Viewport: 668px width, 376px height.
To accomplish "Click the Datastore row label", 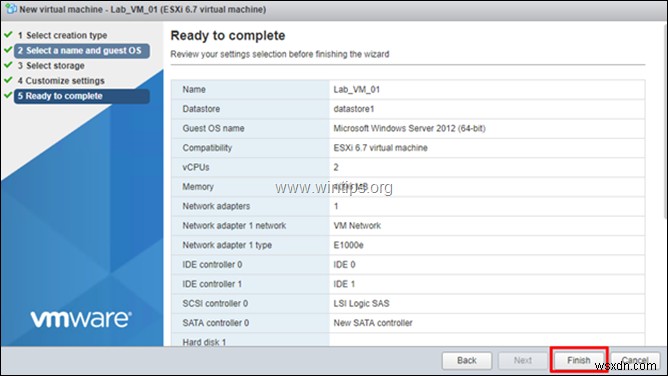I will (x=201, y=109).
